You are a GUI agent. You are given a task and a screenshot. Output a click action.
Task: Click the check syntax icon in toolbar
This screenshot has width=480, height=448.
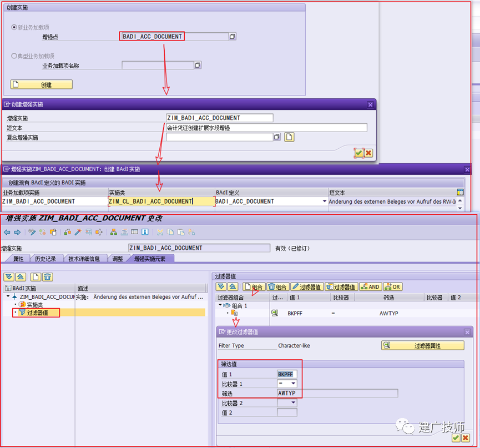(68, 232)
